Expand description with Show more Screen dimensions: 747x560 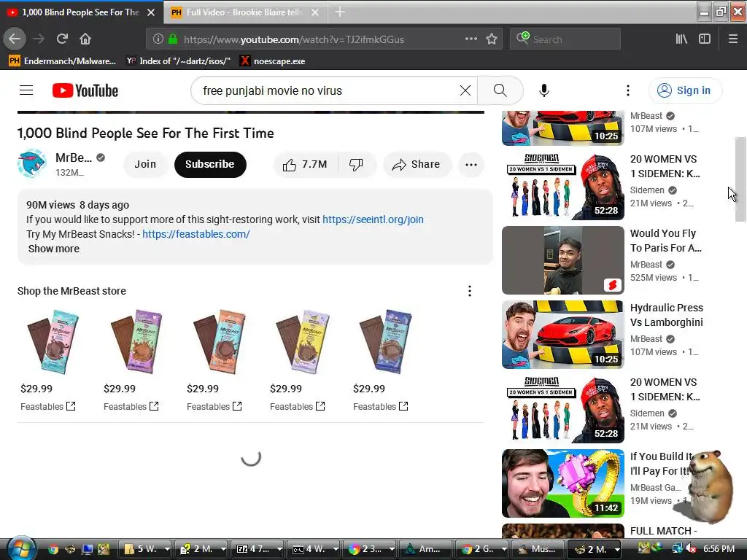click(54, 249)
